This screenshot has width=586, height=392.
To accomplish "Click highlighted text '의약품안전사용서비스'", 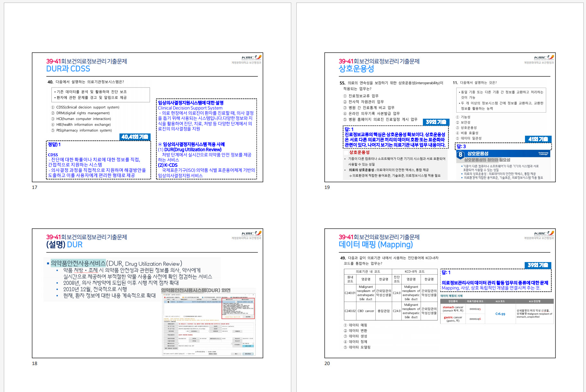I will pyautogui.click(x=78, y=263).
